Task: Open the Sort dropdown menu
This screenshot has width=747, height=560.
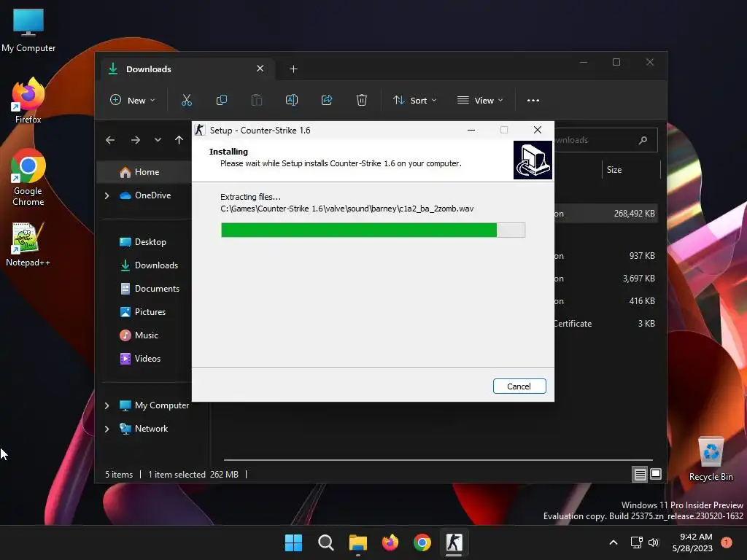Action: (414, 101)
